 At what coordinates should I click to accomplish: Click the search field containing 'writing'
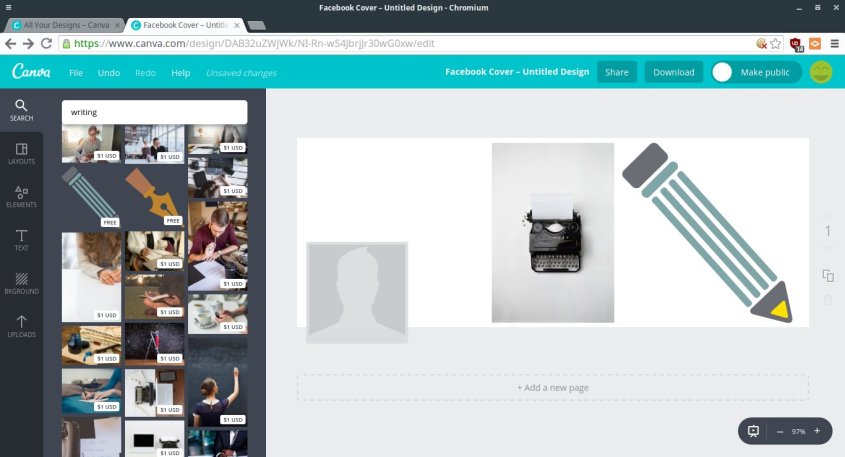tap(154, 112)
